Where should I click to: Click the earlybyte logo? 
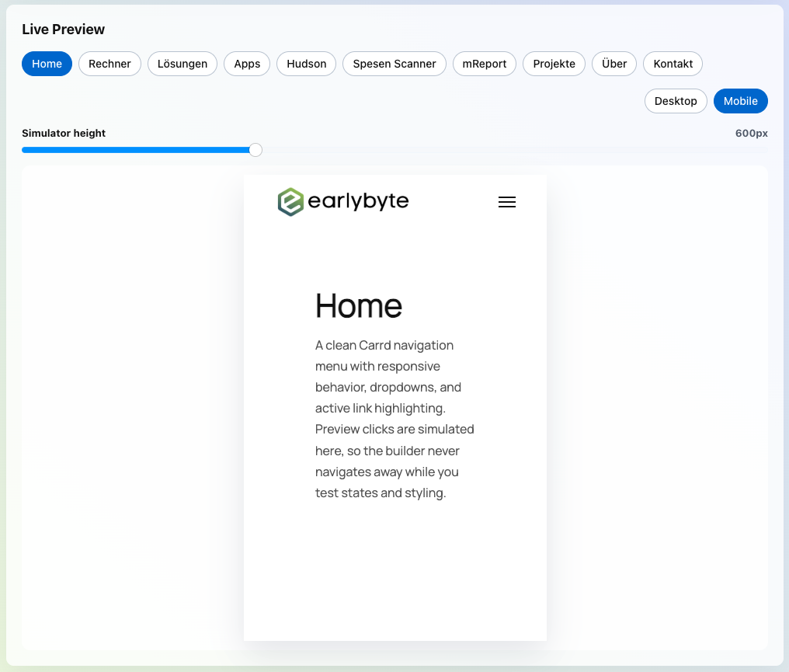tap(343, 202)
